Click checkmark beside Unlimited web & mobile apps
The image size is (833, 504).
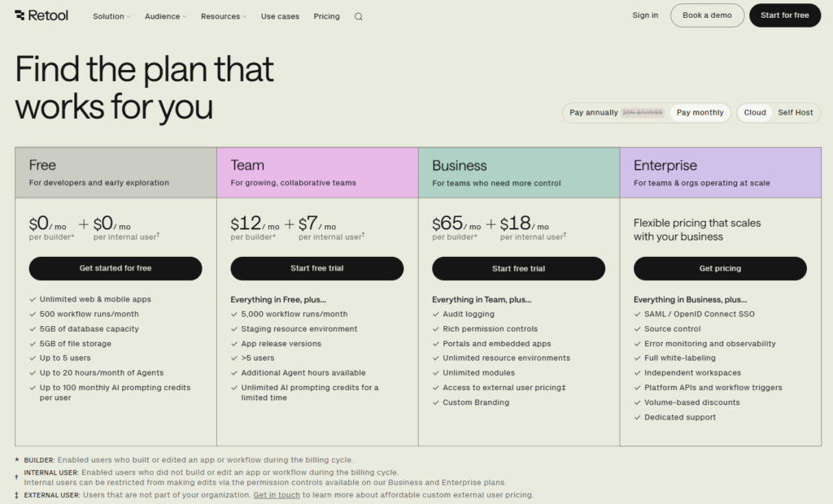pos(32,300)
